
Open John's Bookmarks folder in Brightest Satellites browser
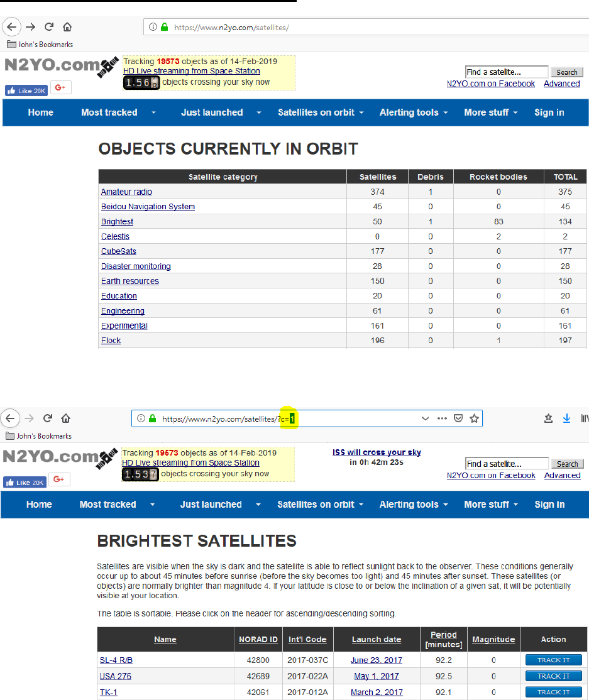click(x=38, y=435)
